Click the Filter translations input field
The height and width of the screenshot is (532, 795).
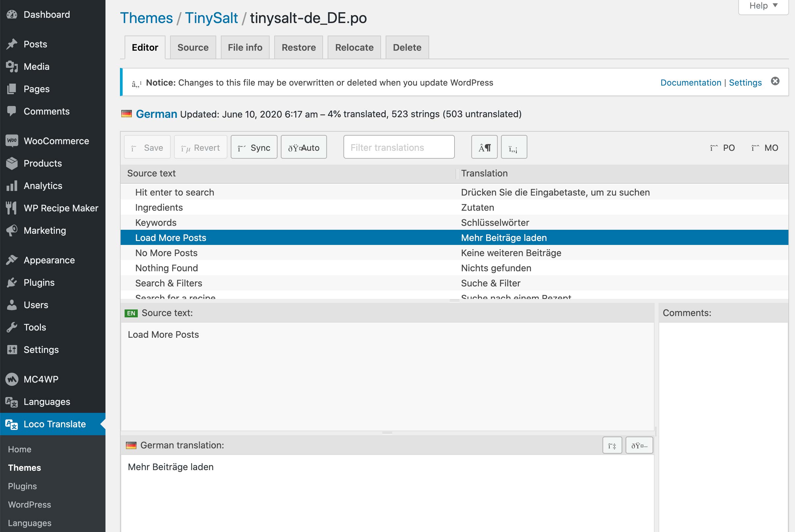(399, 147)
